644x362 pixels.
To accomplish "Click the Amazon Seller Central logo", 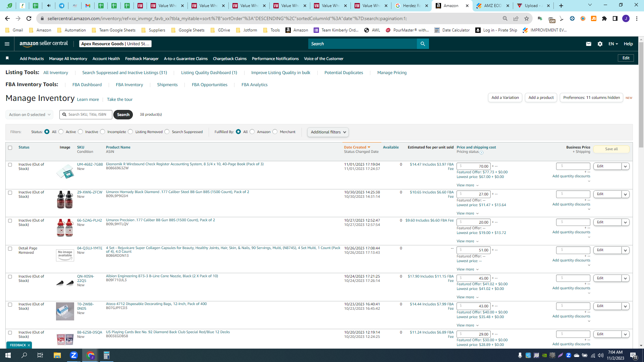I will (44, 44).
